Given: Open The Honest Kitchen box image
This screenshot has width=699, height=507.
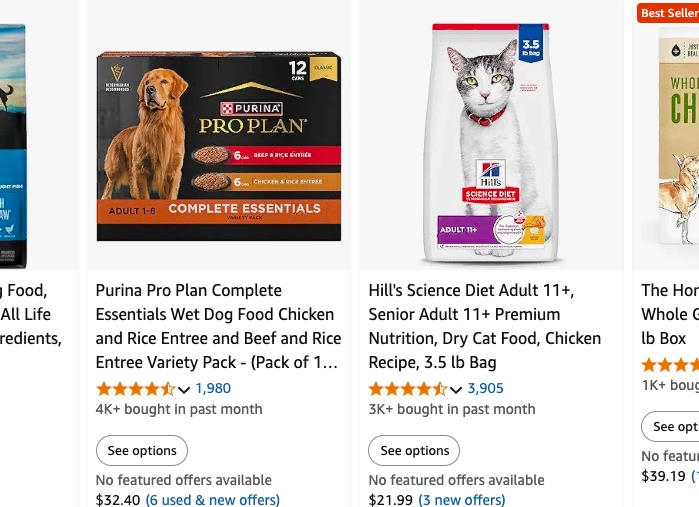Looking at the screenshot, I should click(x=678, y=138).
